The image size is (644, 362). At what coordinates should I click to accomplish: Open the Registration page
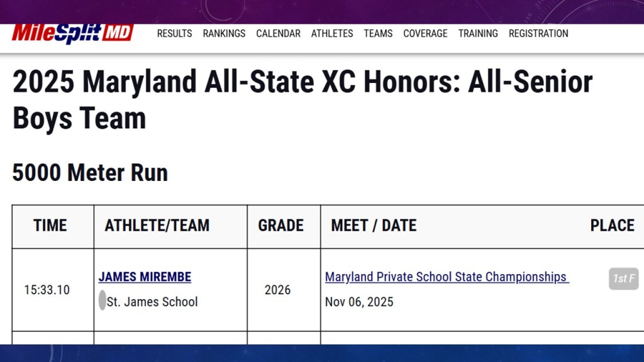pos(538,33)
